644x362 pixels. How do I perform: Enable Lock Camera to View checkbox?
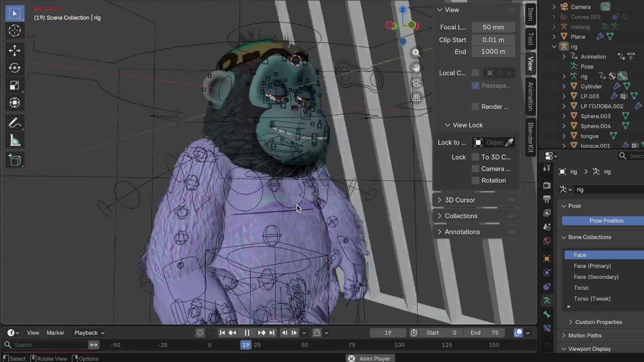click(x=475, y=169)
